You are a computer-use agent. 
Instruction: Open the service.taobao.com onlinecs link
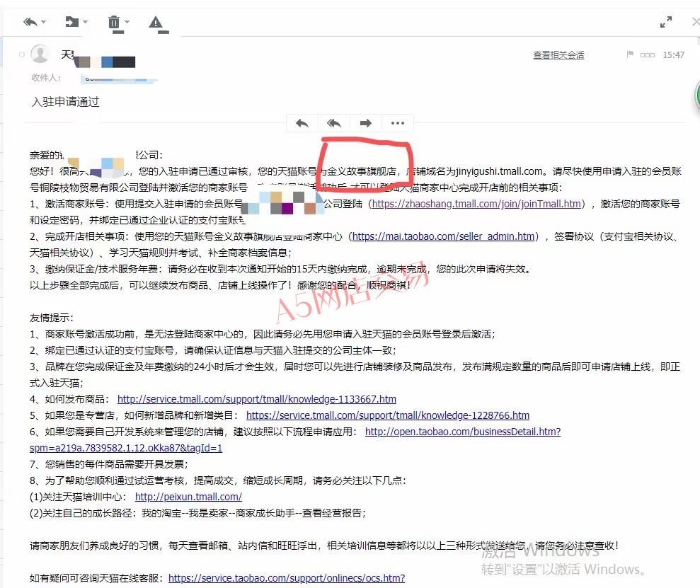point(287,578)
